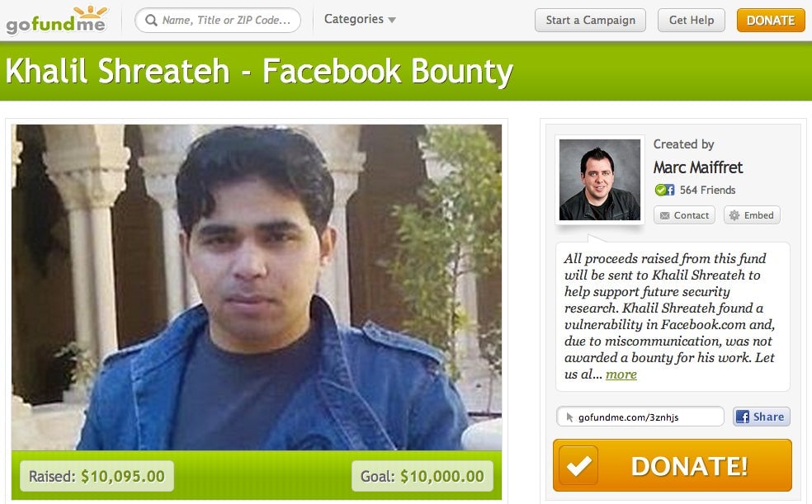The height and width of the screenshot is (504, 812).
Task: Expand the Categories dropdown
Action: (360, 19)
